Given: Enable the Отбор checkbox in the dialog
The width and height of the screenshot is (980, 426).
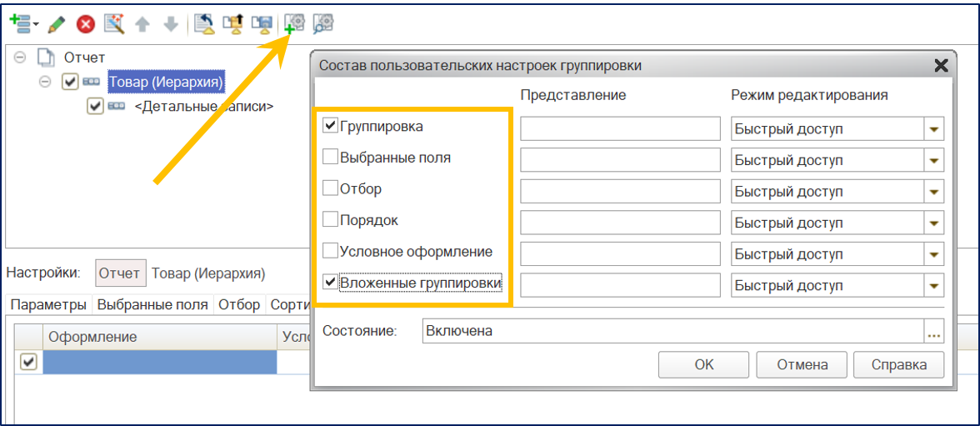Looking at the screenshot, I should coord(330,188).
